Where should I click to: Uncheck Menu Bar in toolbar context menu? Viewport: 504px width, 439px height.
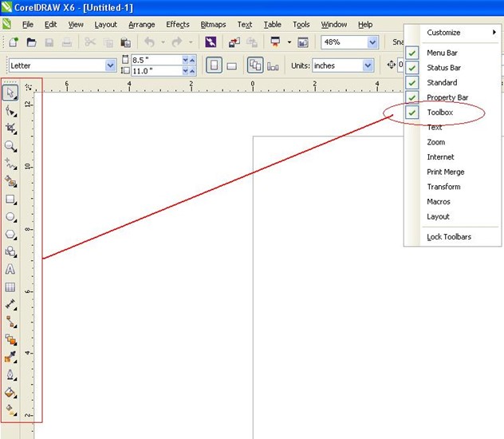click(x=412, y=53)
